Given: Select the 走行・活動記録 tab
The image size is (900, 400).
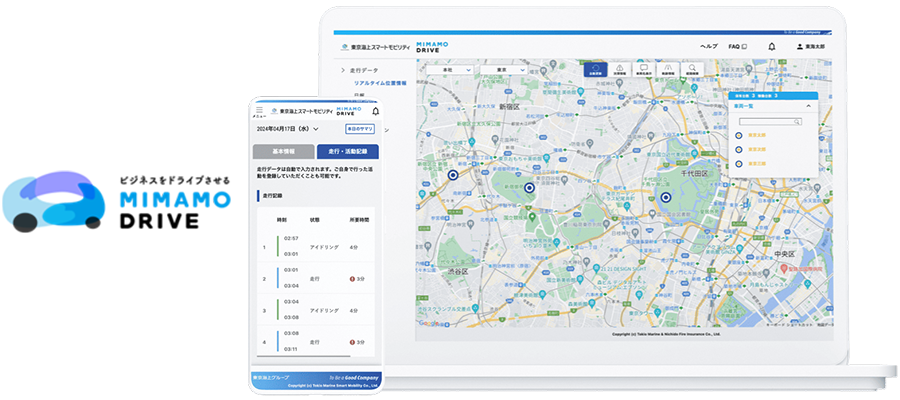Looking at the screenshot, I should (347, 151).
